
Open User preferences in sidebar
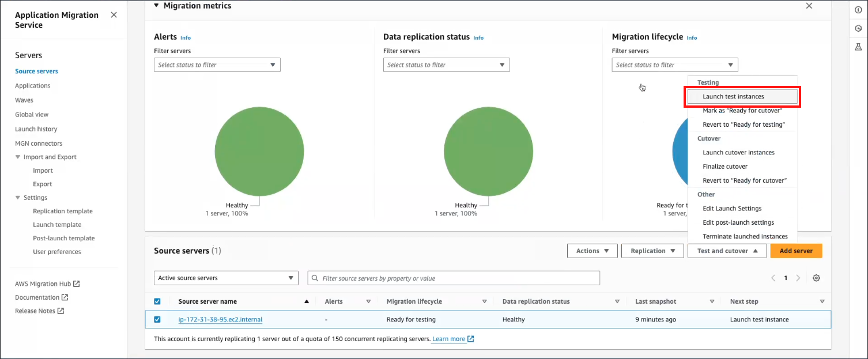click(57, 252)
